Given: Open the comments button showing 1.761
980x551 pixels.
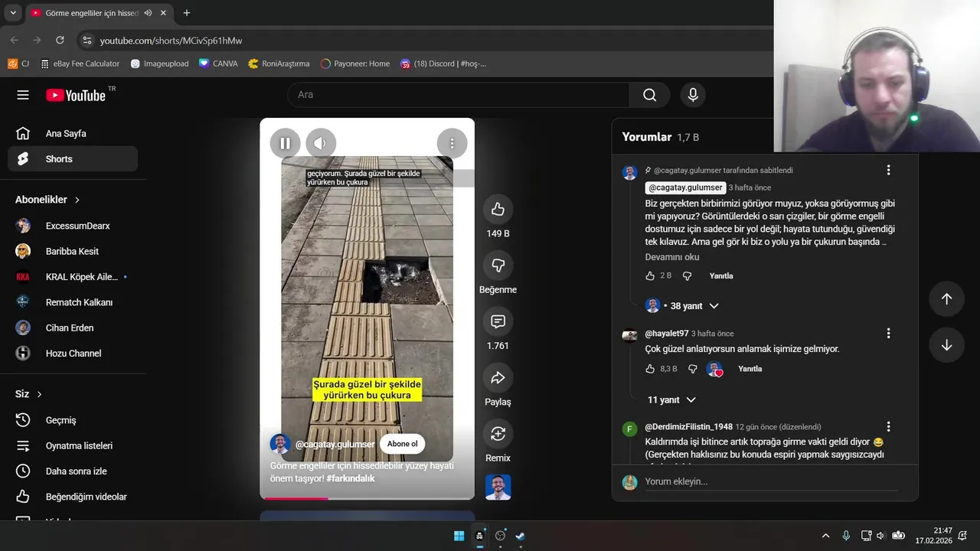Looking at the screenshot, I should 498,321.
